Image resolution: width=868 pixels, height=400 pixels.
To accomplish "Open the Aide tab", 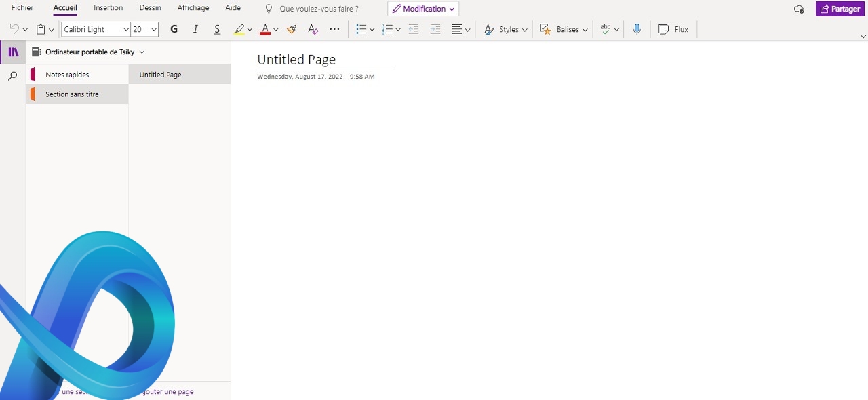I will click(233, 8).
